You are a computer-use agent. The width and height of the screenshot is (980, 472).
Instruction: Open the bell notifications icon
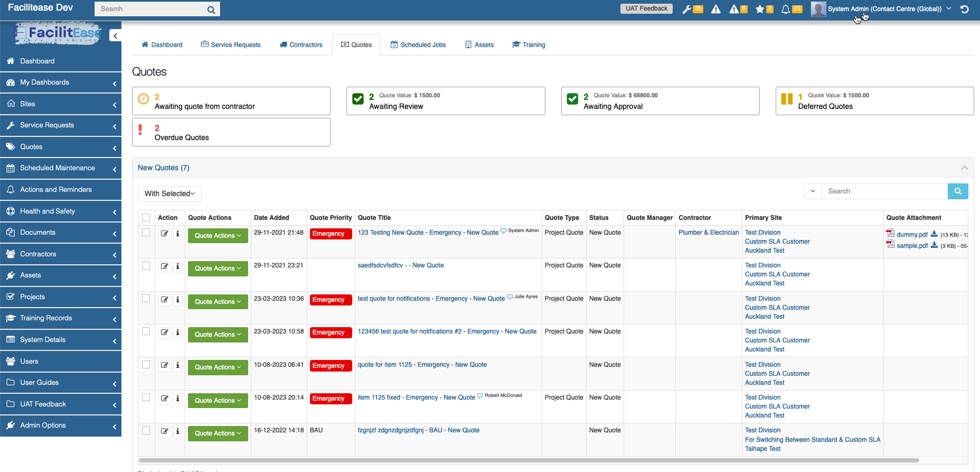[786, 9]
